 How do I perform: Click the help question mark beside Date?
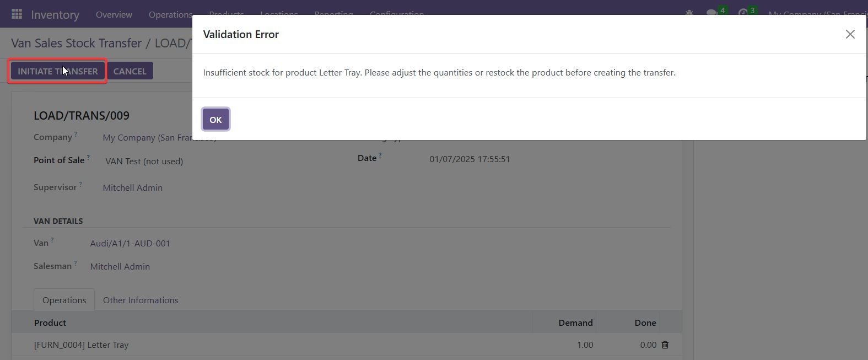380,155
